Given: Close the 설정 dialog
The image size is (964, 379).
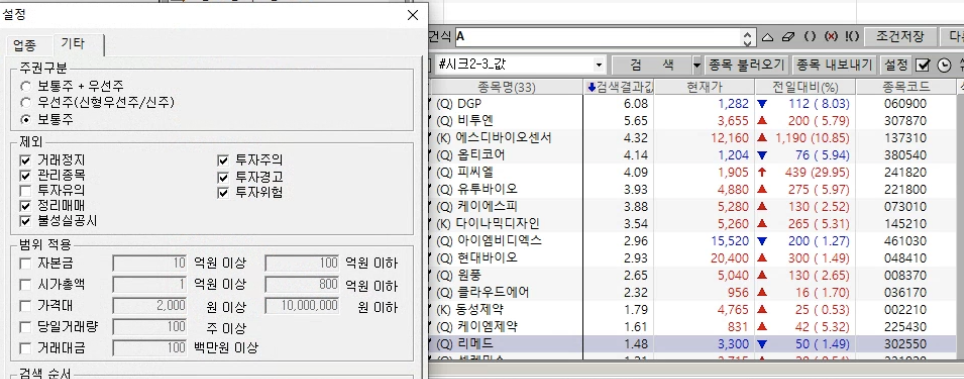Looking at the screenshot, I should pos(413,15).
